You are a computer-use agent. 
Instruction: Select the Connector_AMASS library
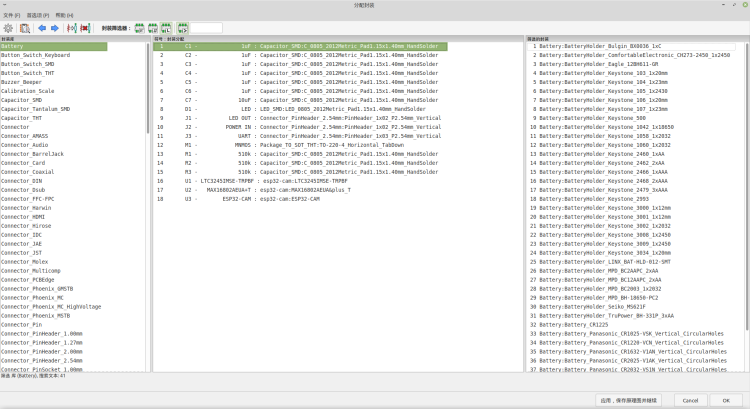[24, 136]
